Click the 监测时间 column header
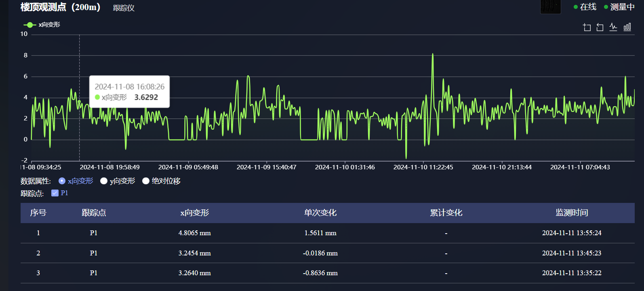Screen dimensions: 644x291 571,213
